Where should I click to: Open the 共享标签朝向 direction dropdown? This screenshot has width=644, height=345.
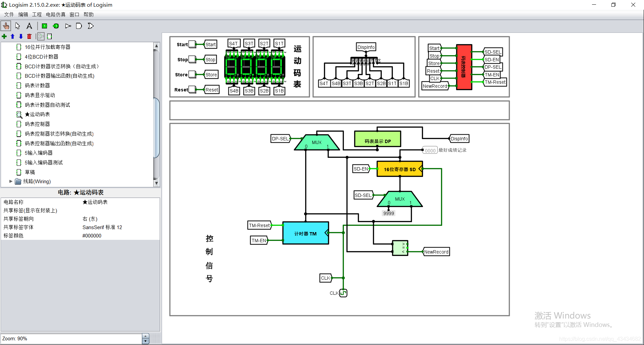[x=90, y=219]
